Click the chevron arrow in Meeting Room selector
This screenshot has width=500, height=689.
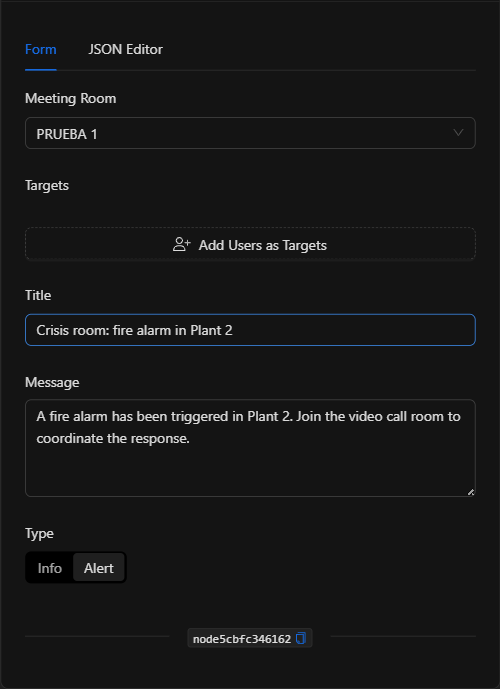(458, 133)
